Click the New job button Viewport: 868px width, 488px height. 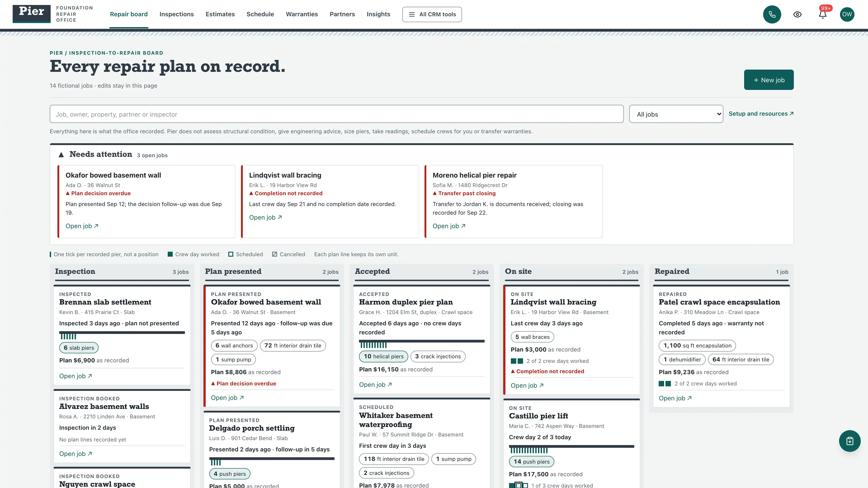(x=769, y=80)
